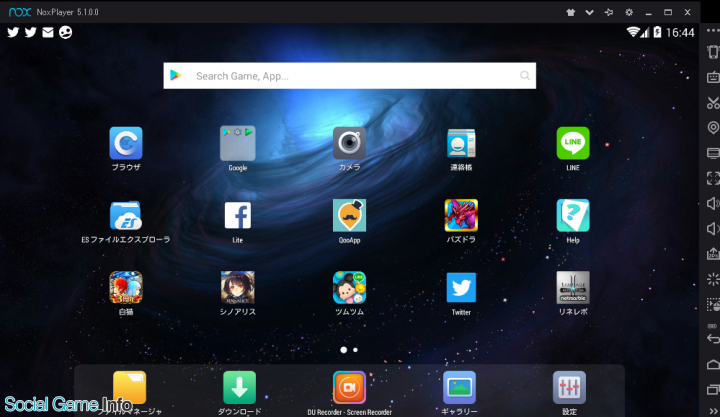The width and height of the screenshot is (720, 417).
Task: Open recent apps from the sidebar
Action: pyautogui.click(x=713, y=390)
